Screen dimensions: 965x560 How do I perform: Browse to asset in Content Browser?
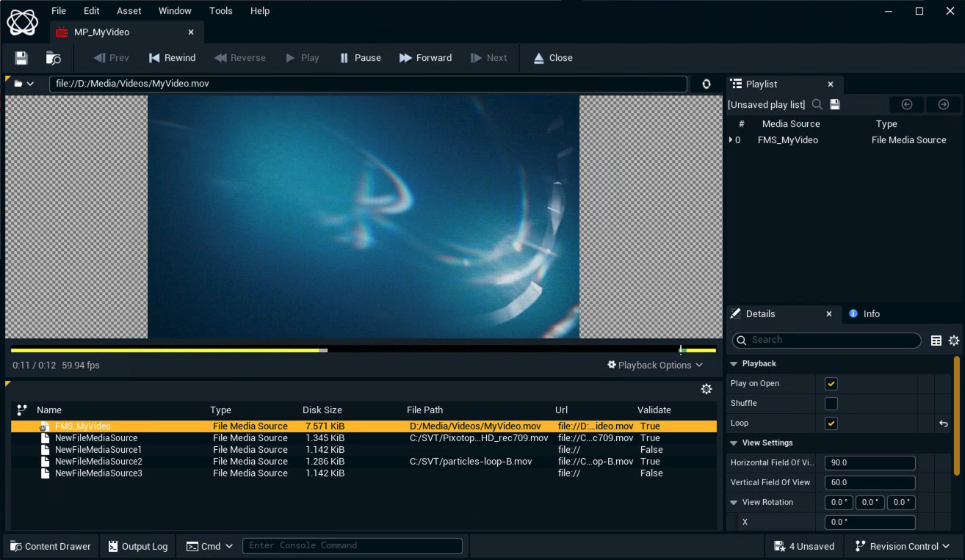coord(53,58)
